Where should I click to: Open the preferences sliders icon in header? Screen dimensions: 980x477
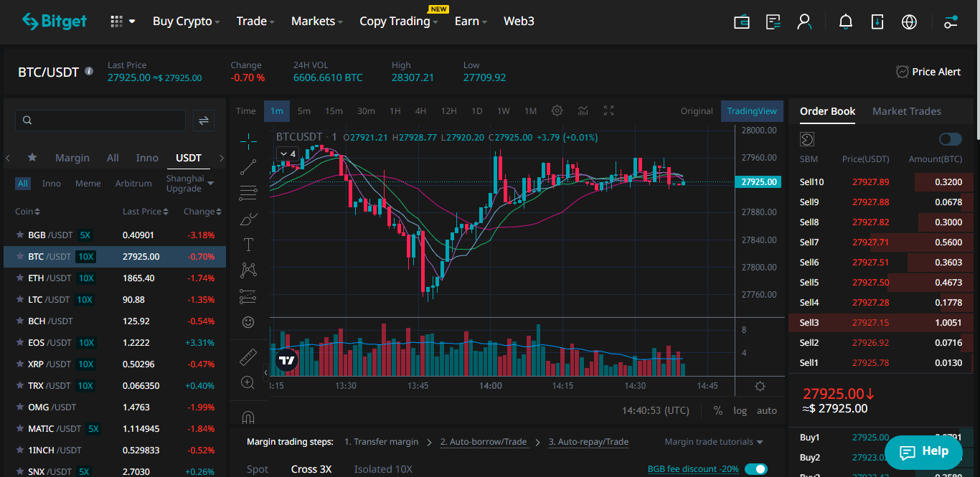click(951, 22)
